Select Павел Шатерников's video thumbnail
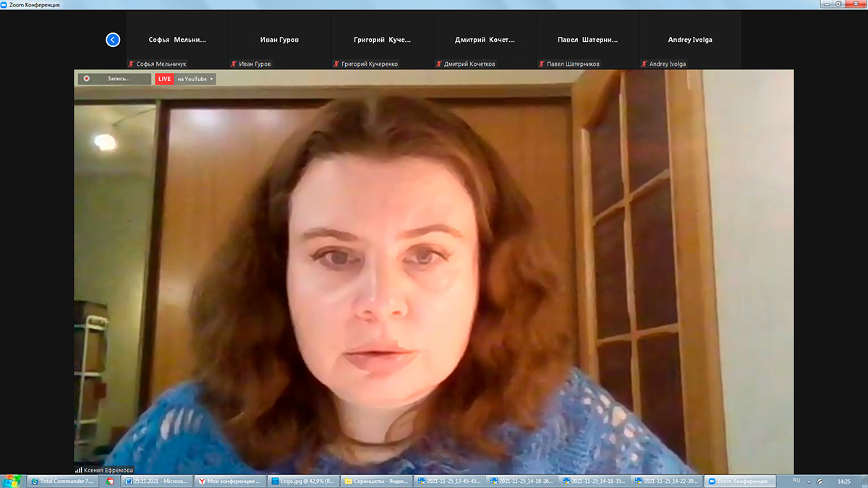The height and width of the screenshot is (488, 868). coord(587,40)
